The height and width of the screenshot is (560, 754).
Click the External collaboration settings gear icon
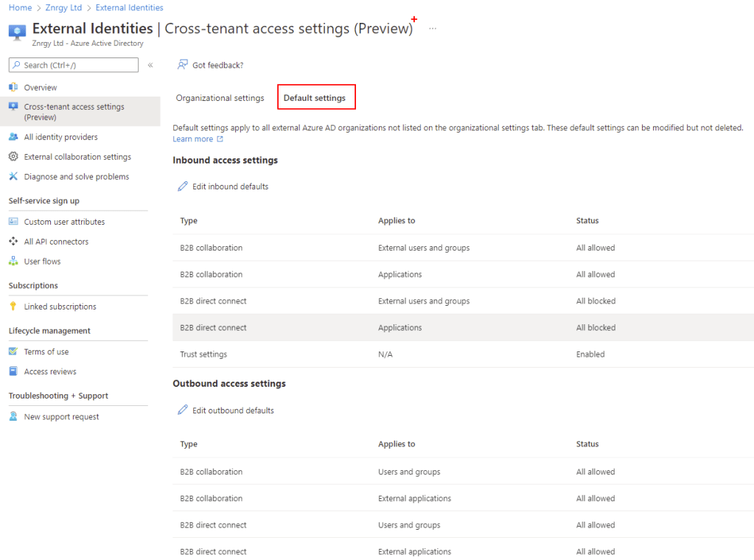coord(13,157)
